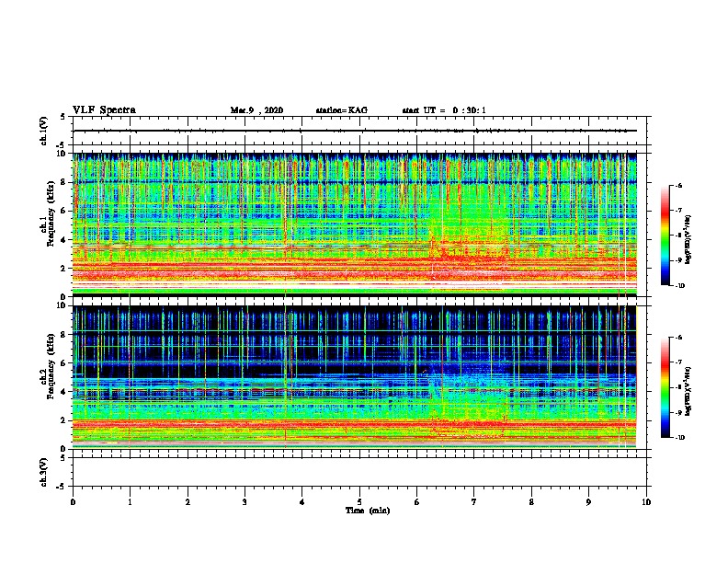728x563 pixels.
Task: Click the ch.1 waveform trace
Action: pyautogui.click(x=355, y=131)
